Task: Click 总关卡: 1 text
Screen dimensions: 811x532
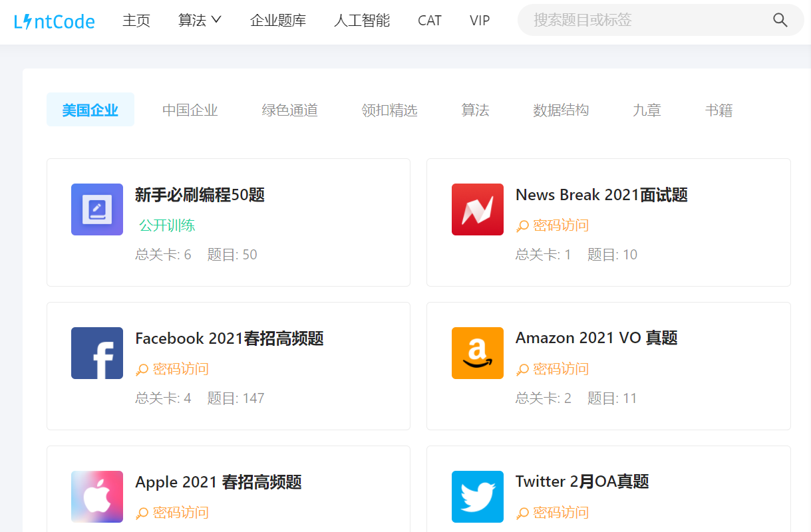Action: [x=544, y=255]
